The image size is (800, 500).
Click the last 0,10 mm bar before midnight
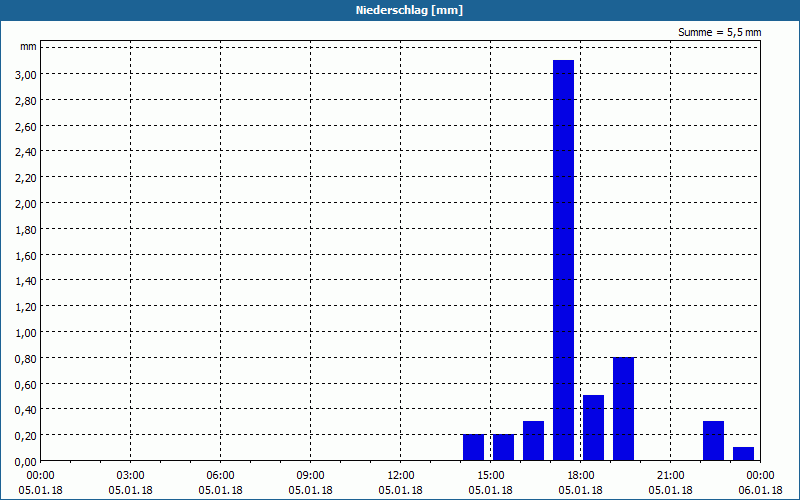coord(743,454)
